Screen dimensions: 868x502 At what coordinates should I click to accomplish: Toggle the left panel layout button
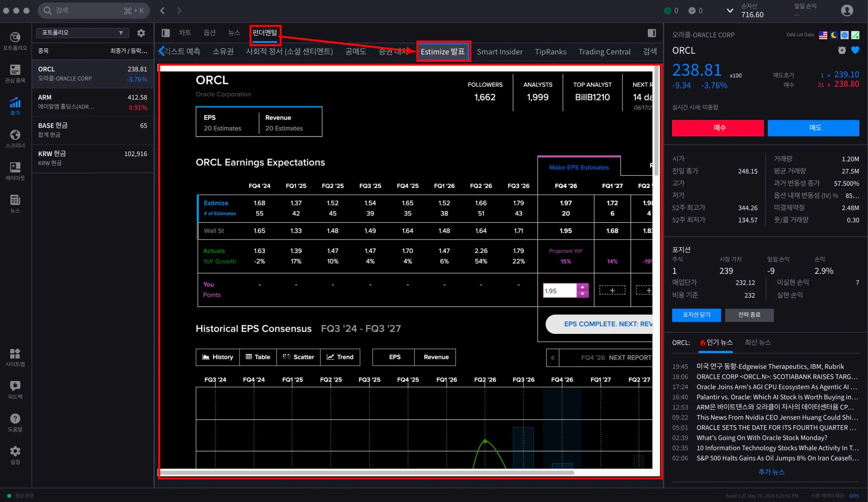coord(166,33)
